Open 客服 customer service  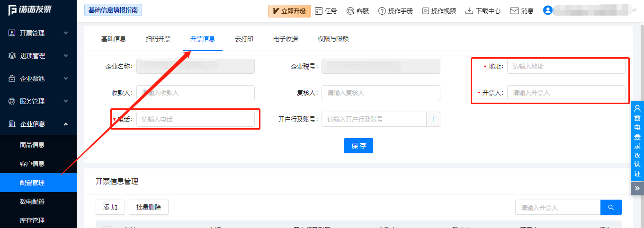(350, 11)
